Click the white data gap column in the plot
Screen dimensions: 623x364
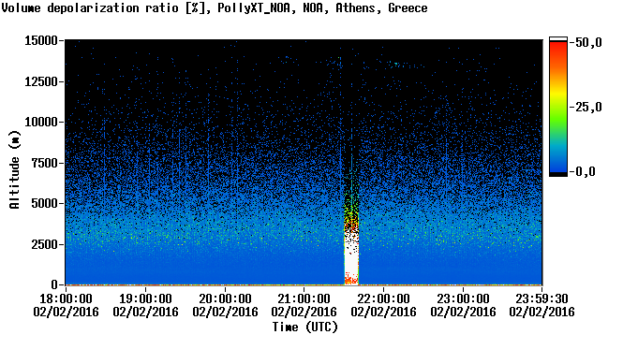[351, 258]
